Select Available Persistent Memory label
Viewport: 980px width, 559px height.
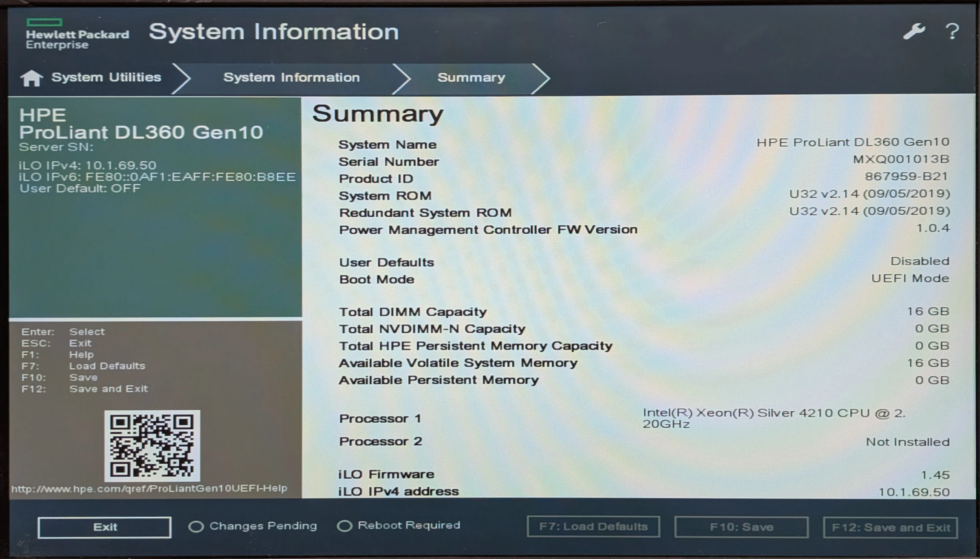tap(439, 380)
